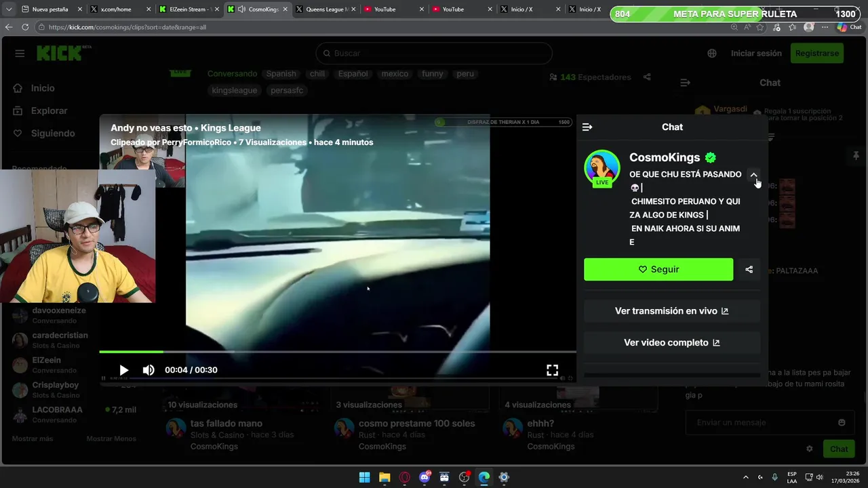868x488 pixels.
Task: Open Ver transmisión en vivo
Action: click(x=671, y=311)
